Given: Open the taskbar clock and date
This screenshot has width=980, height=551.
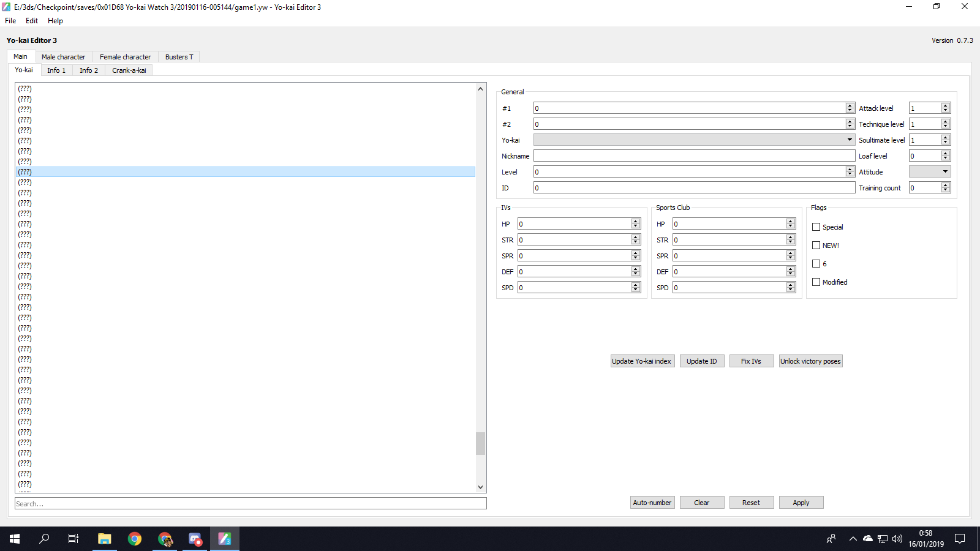Looking at the screenshot, I should 926,539.
